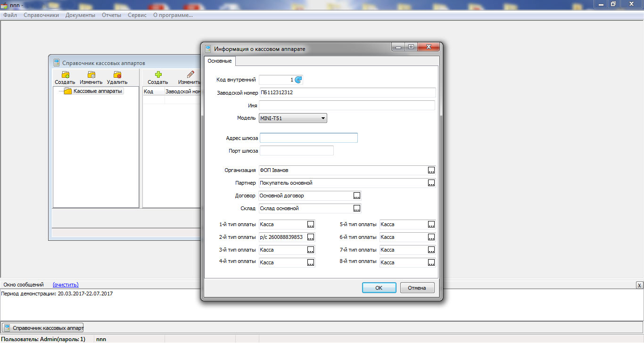Click the Изменить folder icon in left panel
Image resolution: width=644 pixels, height=343 pixels.
tap(91, 74)
